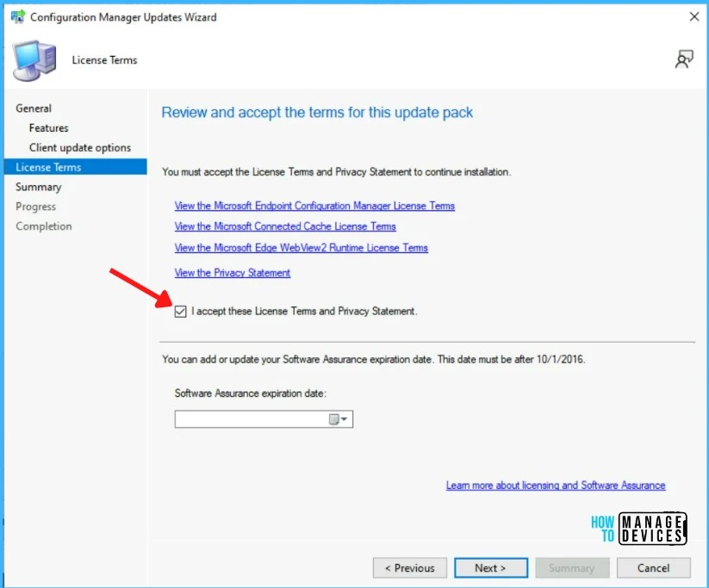Click the Previous button

[410, 567]
